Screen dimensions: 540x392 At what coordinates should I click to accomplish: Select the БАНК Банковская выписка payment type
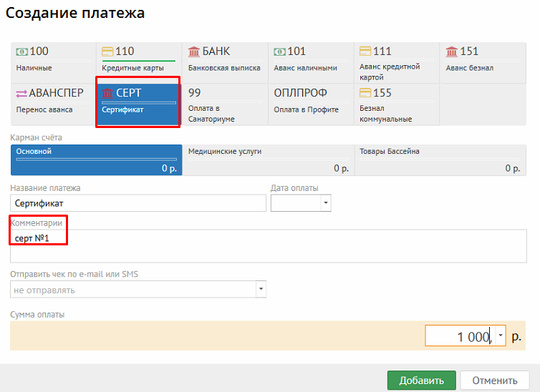pyautogui.click(x=224, y=59)
